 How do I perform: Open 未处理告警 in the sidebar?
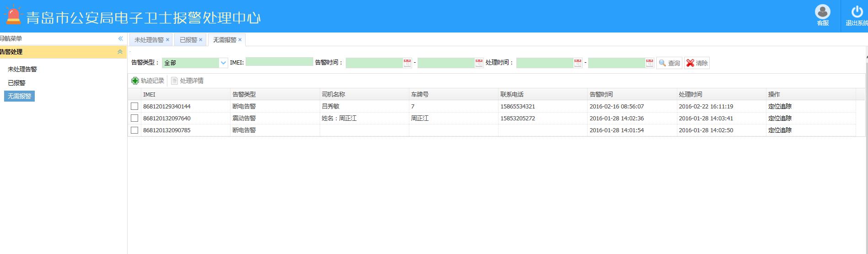click(x=22, y=69)
